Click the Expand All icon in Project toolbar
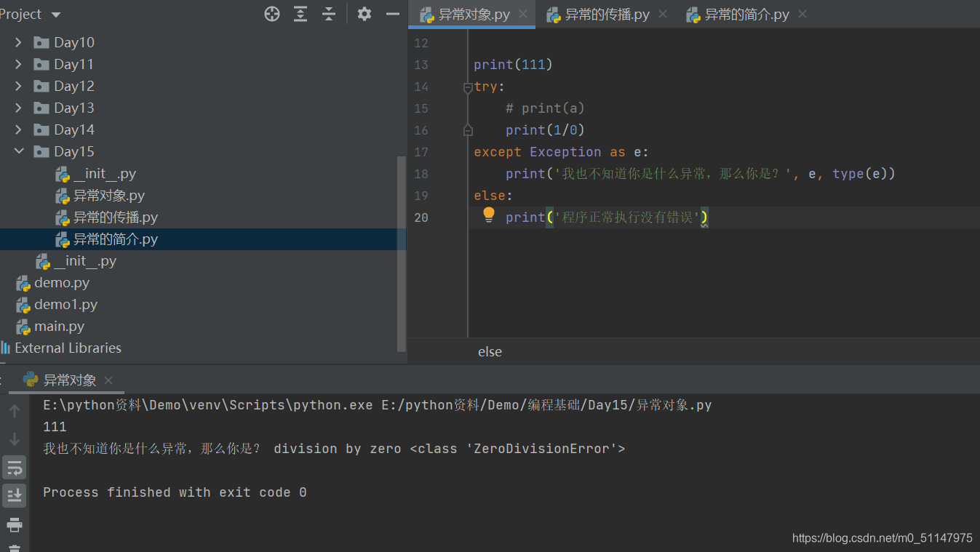This screenshot has width=980, height=552. point(300,14)
